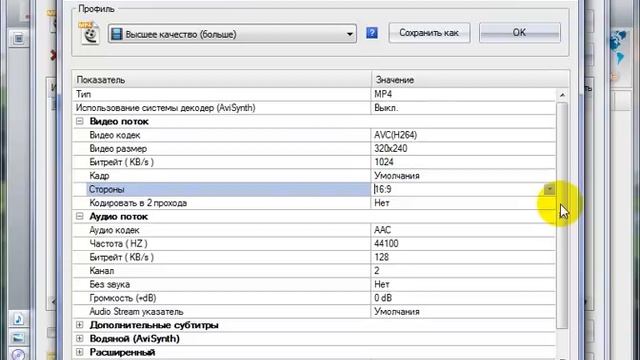Expand the Расширенный section

click(80, 352)
